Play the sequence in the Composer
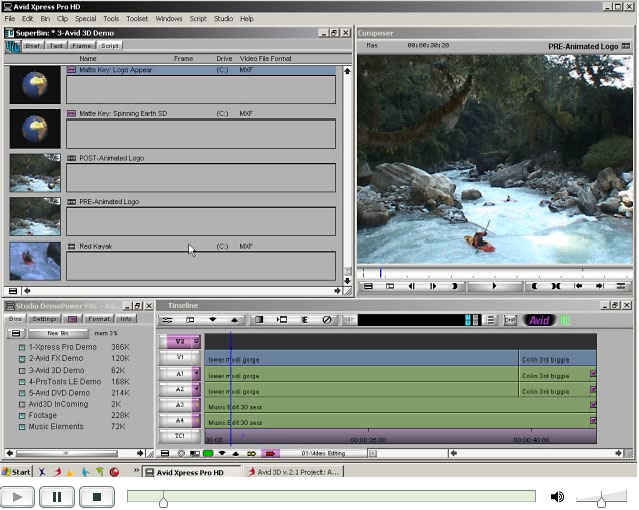639x510 pixels. (494, 286)
